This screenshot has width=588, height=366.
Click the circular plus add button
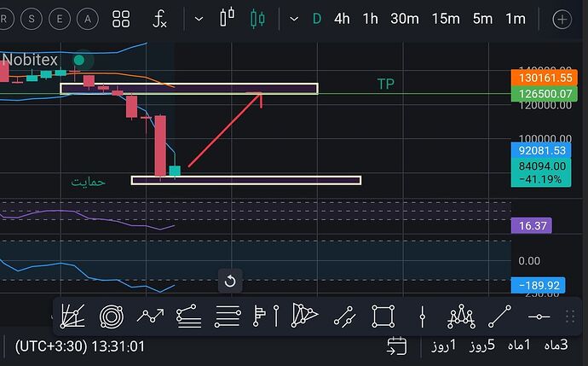click(x=562, y=19)
